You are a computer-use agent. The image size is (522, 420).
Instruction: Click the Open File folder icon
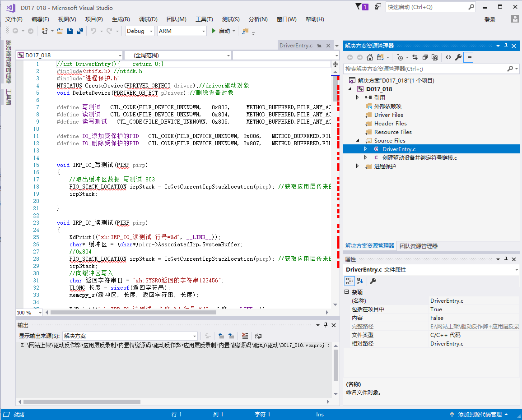coord(61,31)
